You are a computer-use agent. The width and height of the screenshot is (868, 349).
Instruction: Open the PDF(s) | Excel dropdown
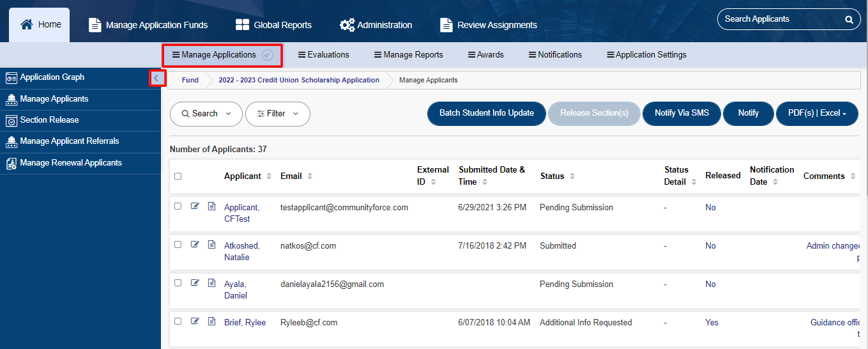(817, 114)
